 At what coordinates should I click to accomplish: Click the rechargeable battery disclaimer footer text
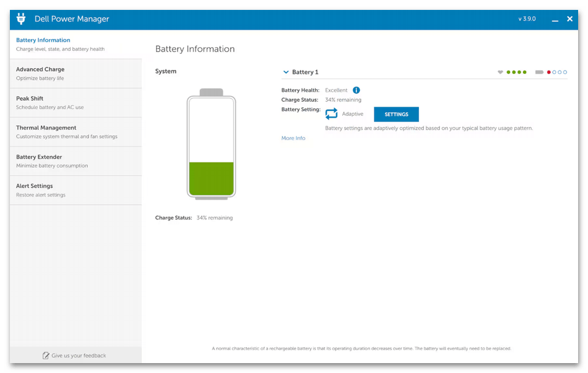point(361,348)
